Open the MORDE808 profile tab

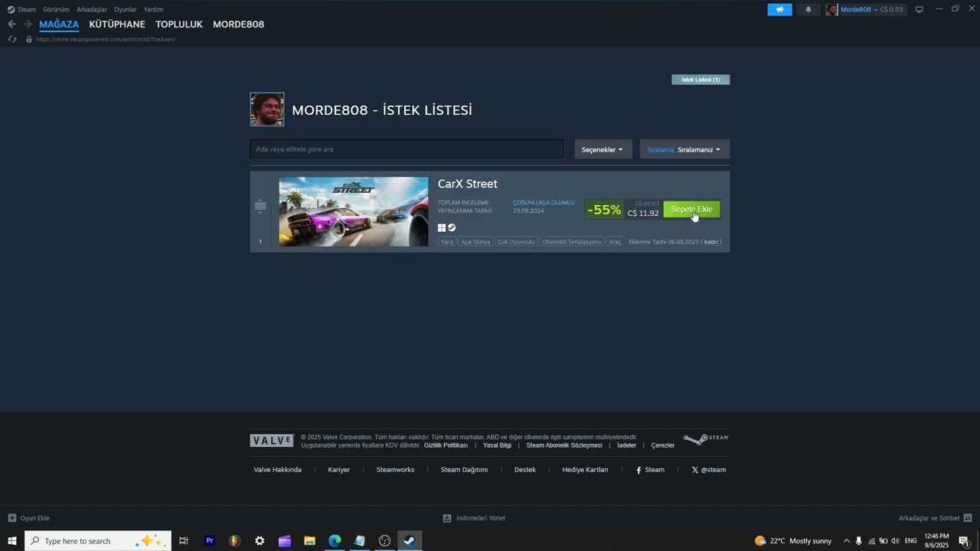[238, 24]
